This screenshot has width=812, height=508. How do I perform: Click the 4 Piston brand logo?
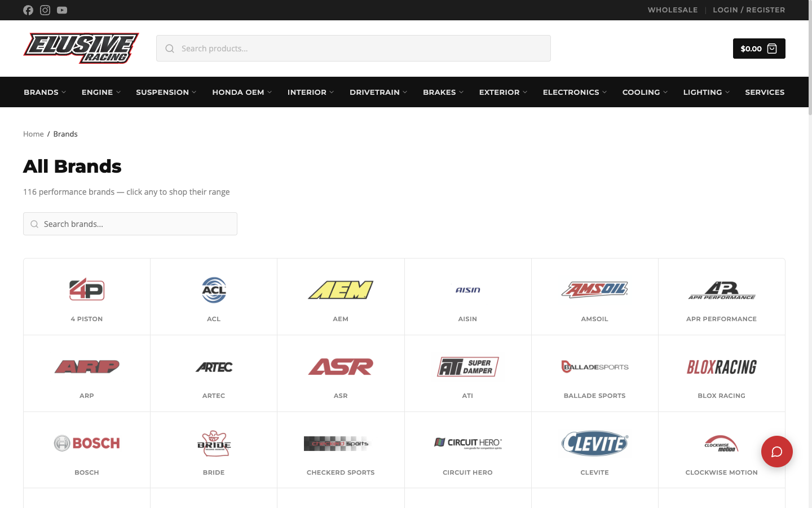87,290
